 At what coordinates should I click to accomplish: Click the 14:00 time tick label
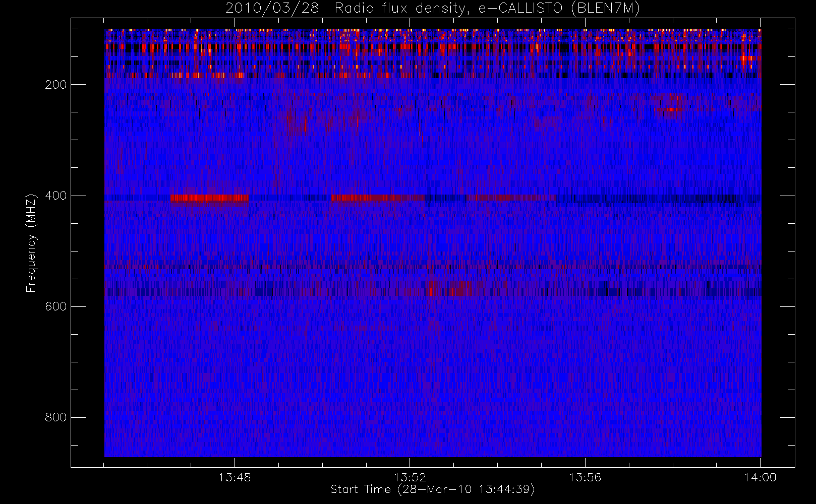[x=760, y=477]
